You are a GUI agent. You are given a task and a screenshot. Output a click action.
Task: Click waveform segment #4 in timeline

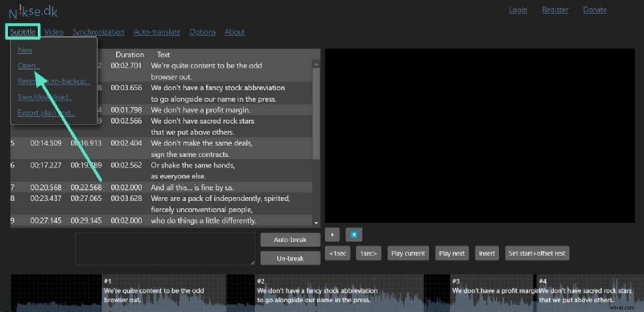coord(591,293)
